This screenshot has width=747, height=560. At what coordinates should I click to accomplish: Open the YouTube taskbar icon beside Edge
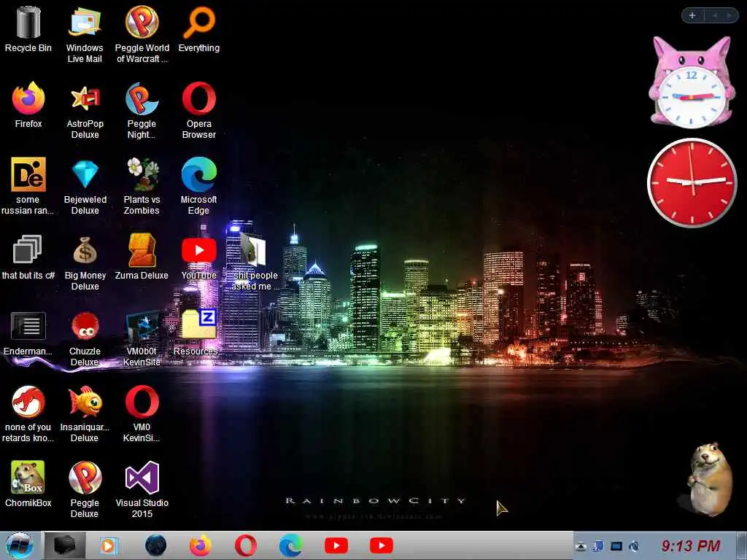pos(336,545)
